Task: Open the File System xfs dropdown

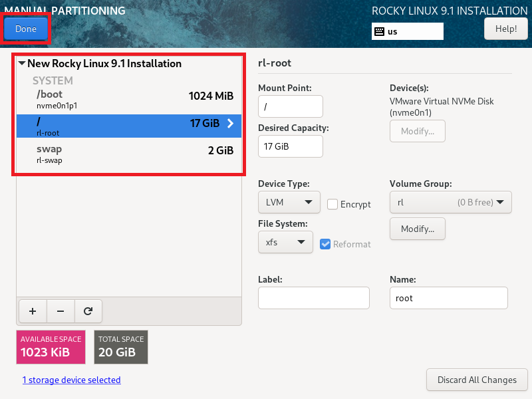Action: coord(285,242)
